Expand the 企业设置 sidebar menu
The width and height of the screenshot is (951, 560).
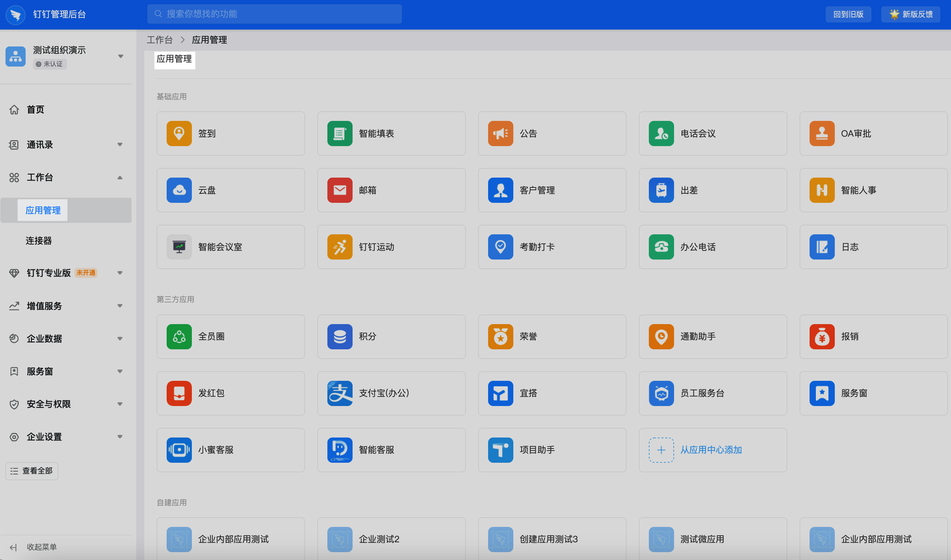[x=120, y=437]
